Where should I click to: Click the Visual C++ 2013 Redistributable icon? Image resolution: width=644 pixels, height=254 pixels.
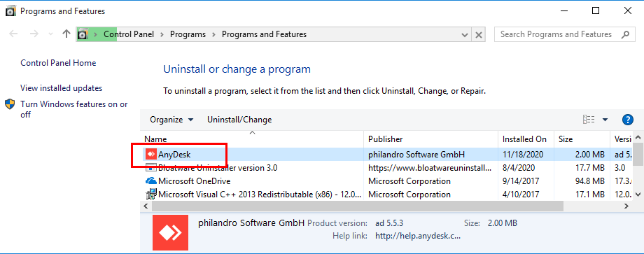[151, 194]
